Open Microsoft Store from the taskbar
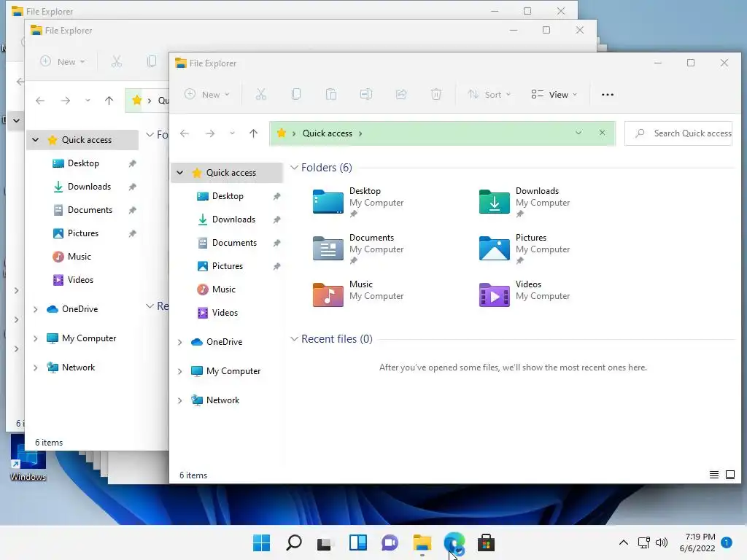747x560 pixels. [486, 542]
